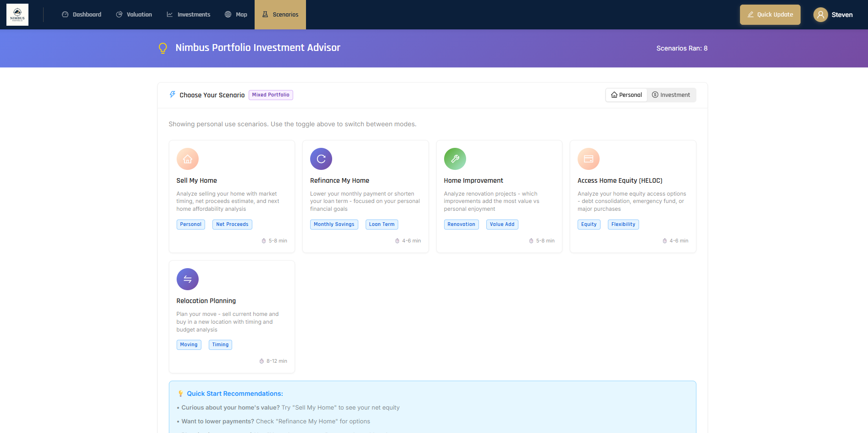Click the lightbulb icon beside advisor title

(163, 48)
